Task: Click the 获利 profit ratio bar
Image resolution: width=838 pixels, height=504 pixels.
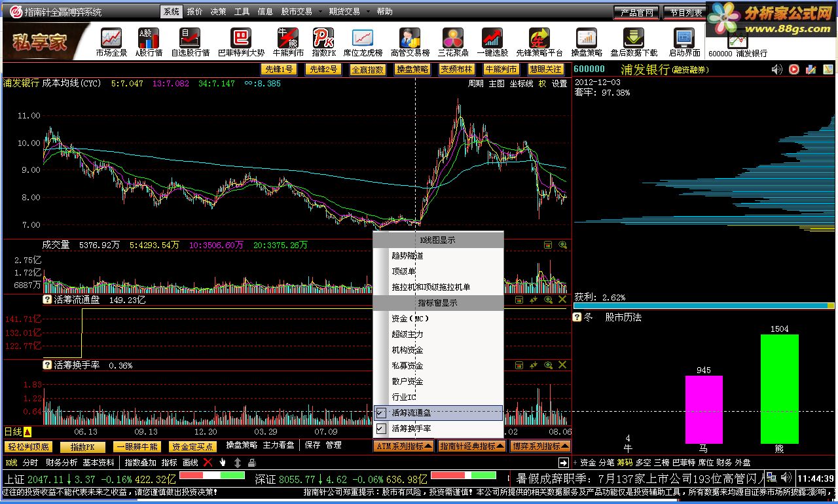Action: click(x=704, y=306)
